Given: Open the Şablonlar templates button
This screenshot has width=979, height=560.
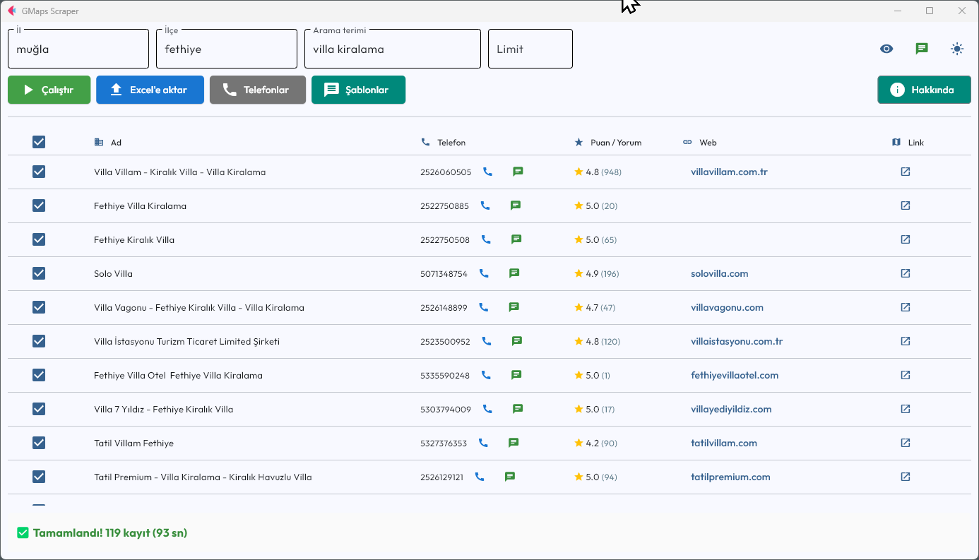Looking at the screenshot, I should (358, 90).
